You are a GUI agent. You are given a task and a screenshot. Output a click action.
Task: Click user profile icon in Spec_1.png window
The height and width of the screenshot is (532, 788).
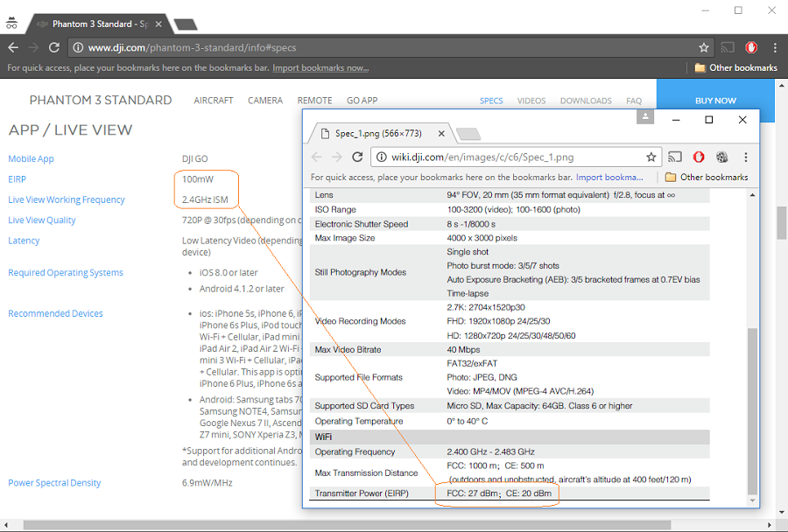[x=645, y=116]
